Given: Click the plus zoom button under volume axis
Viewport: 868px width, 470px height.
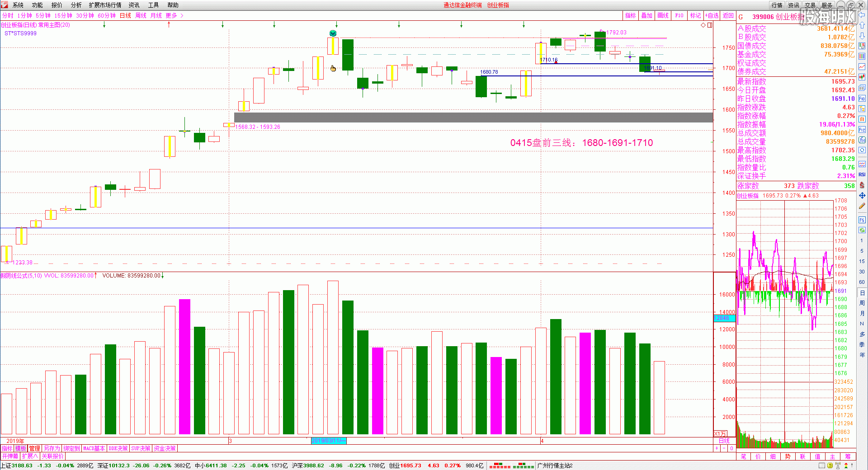Looking at the screenshot, I should click(717, 448).
